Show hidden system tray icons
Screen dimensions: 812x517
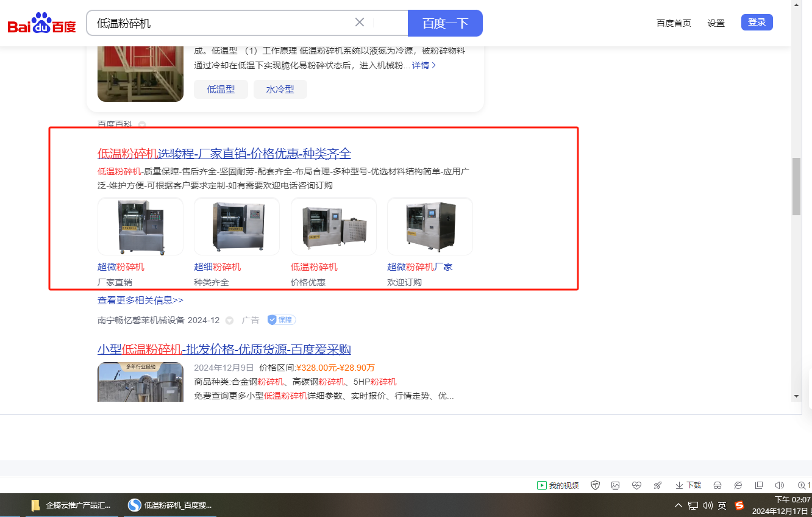click(678, 505)
